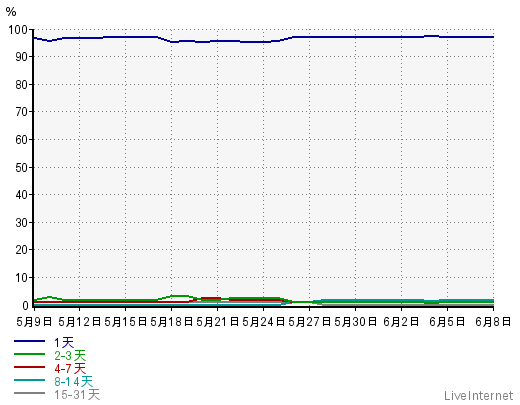Click the 6月8日 date axis label

pyautogui.click(x=493, y=322)
